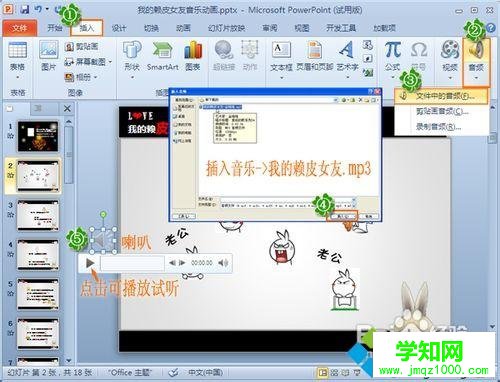Insert an Equation (公式)

393,50
